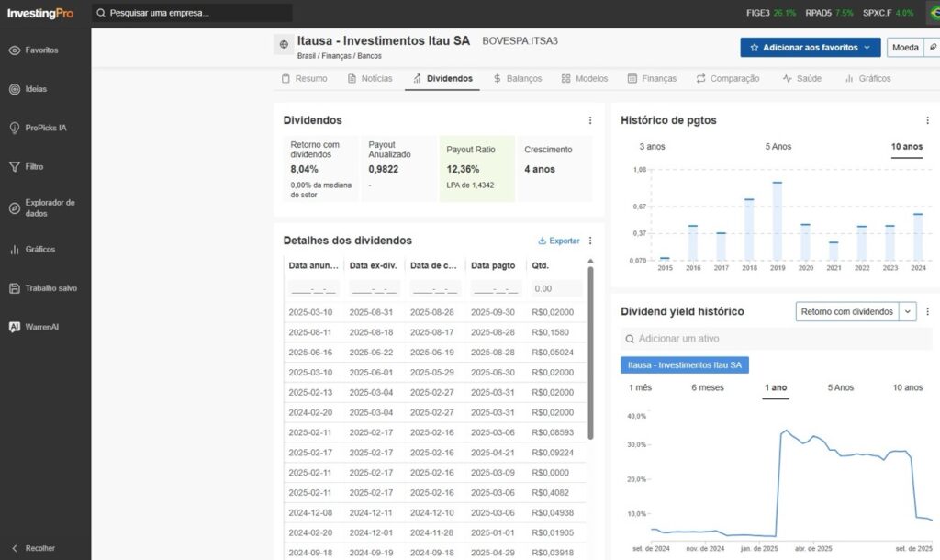940x560 pixels.
Task: Open ProPicks IA lightbulb icon
Action: tap(15, 128)
